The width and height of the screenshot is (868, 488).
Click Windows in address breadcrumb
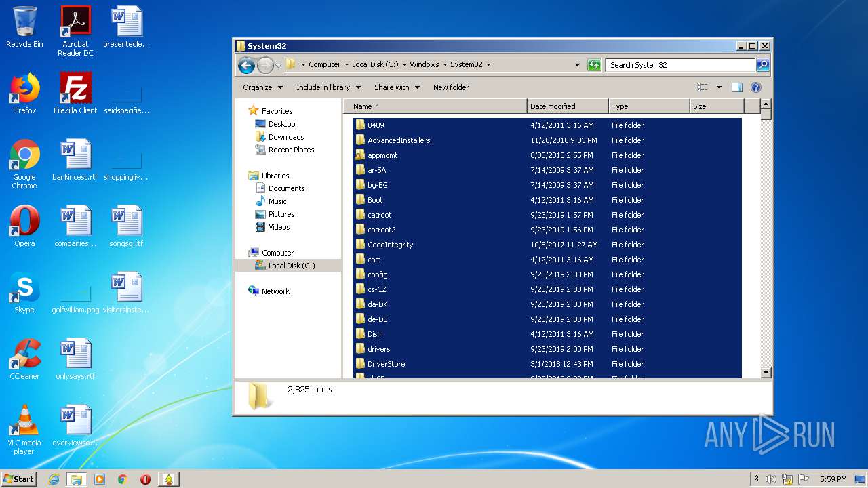point(425,65)
